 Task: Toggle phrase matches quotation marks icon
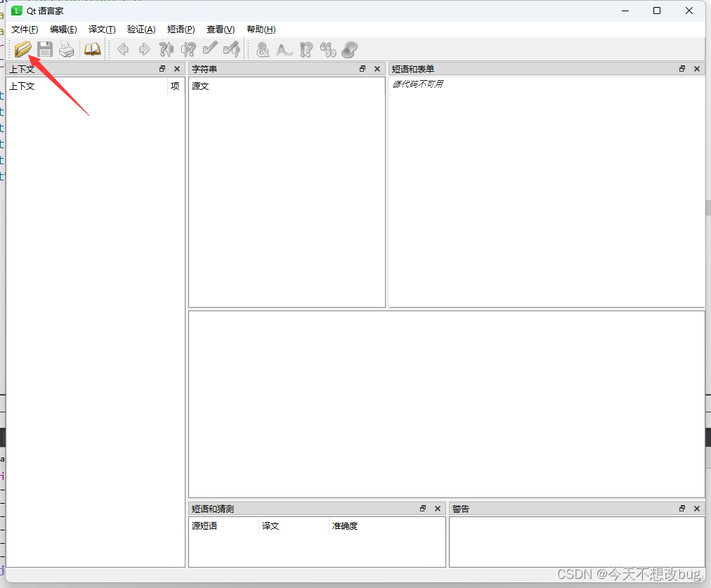(328, 49)
